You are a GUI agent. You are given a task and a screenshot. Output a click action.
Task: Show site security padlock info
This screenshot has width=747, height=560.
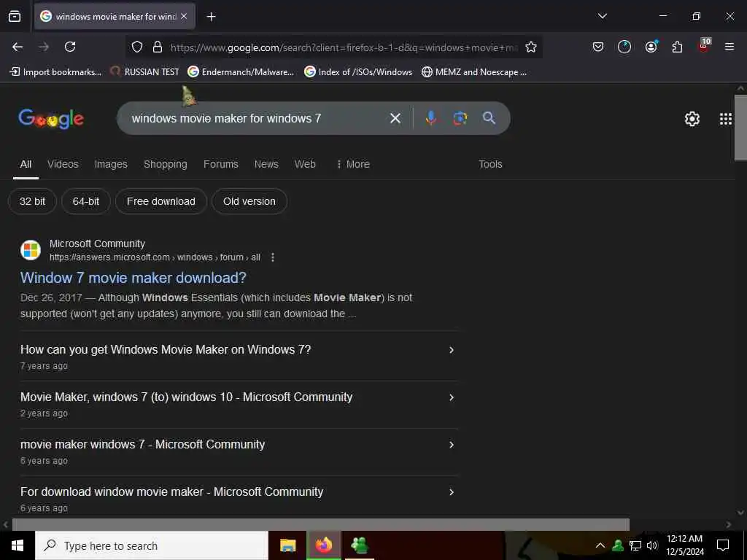pyautogui.click(x=158, y=47)
